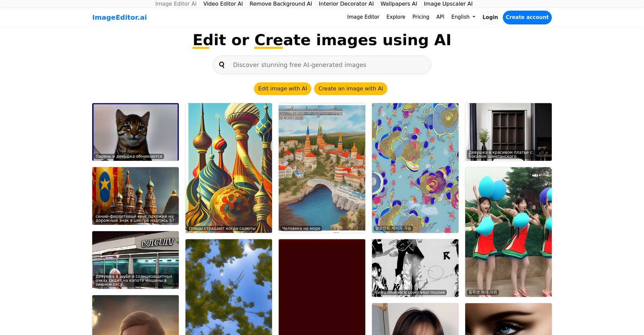Click caption '중학생 여자 자위'
Screen dimensions: 644x335
483,292
